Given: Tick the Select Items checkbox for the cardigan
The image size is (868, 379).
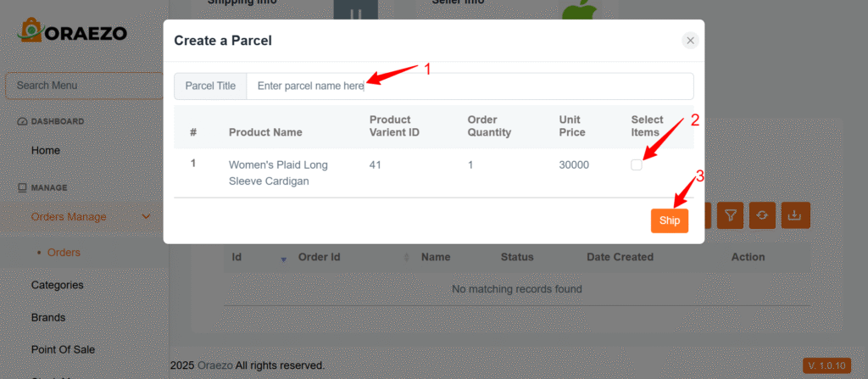Looking at the screenshot, I should [x=637, y=165].
